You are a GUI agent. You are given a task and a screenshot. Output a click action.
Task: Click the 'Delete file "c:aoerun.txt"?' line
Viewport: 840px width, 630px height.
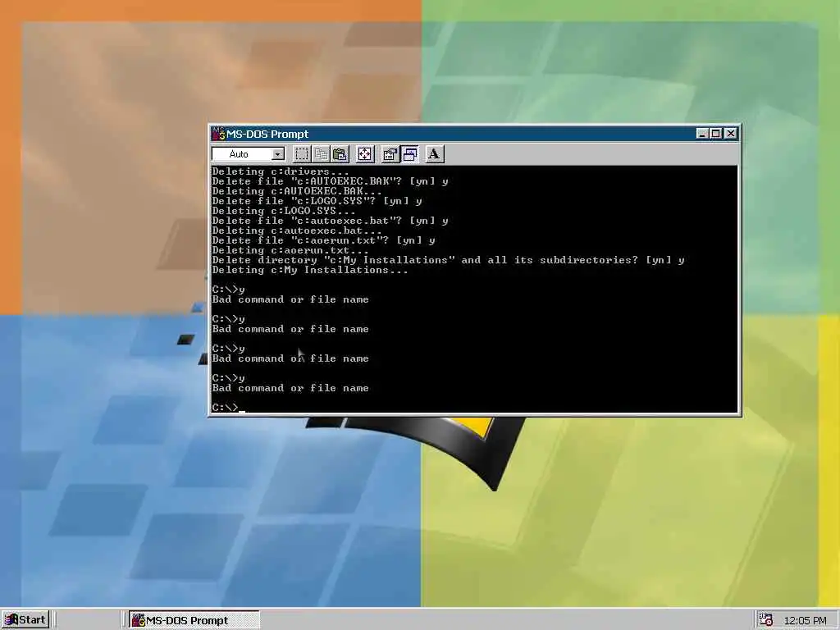coord(323,240)
